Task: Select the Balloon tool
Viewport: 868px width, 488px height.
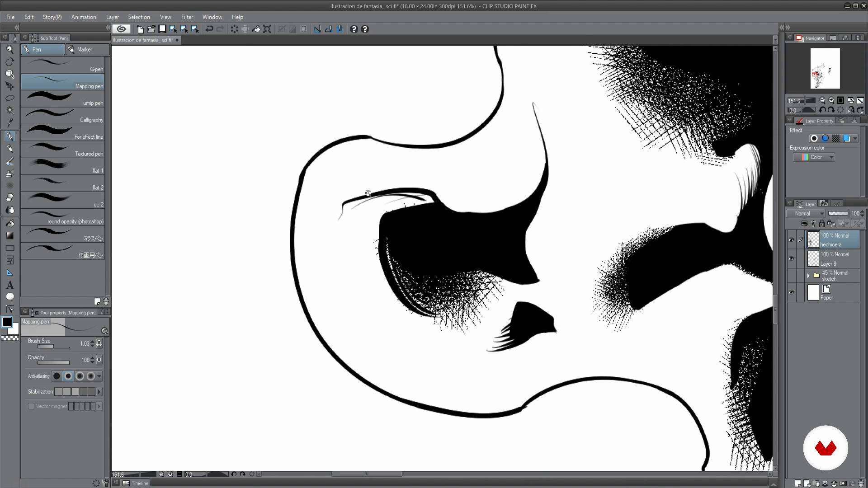Action: [9, 297]
